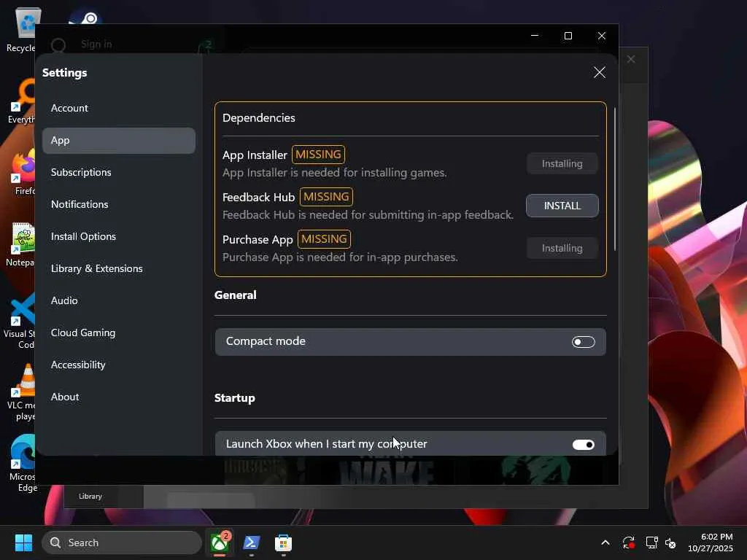747x560 pixels.
Task: Toggle Compact mode on
Action: [x=583, y=342]
